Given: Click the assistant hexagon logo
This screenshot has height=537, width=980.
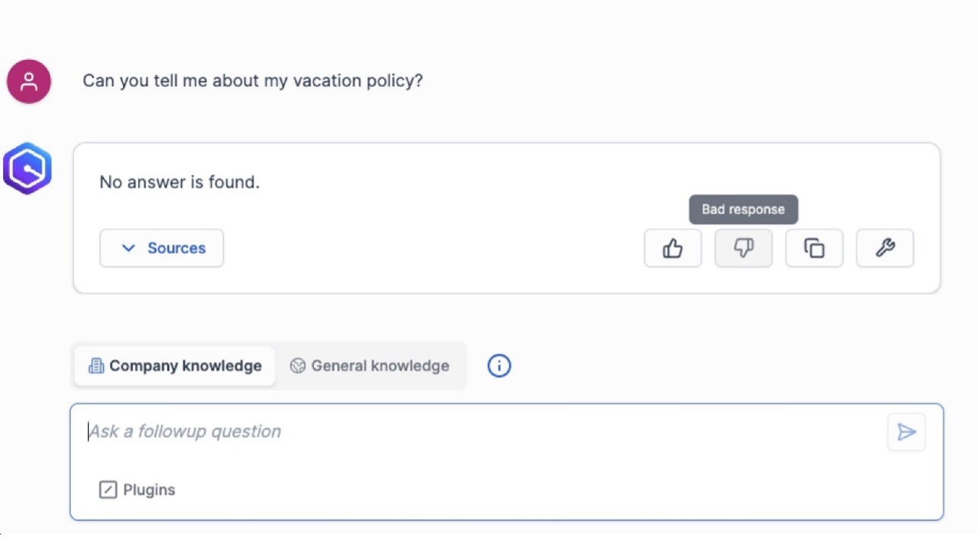Looking at the screenshot, I should click(x=27, y=168).
